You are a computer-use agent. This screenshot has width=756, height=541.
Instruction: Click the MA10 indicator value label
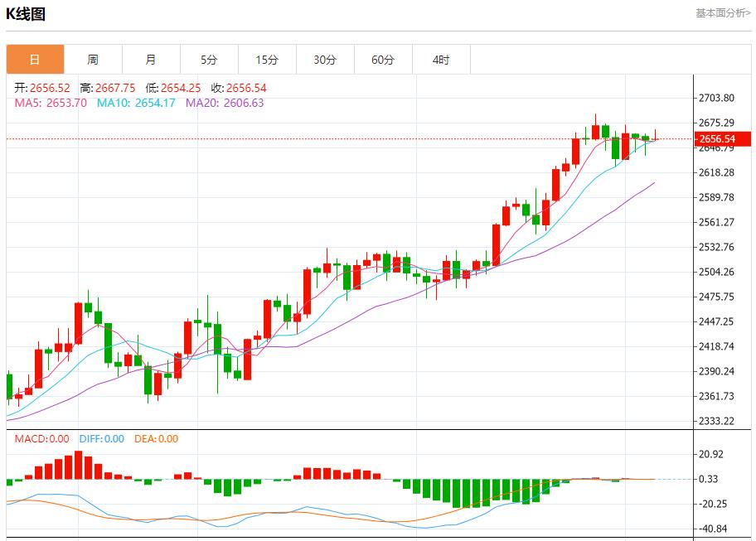(136, 103)
